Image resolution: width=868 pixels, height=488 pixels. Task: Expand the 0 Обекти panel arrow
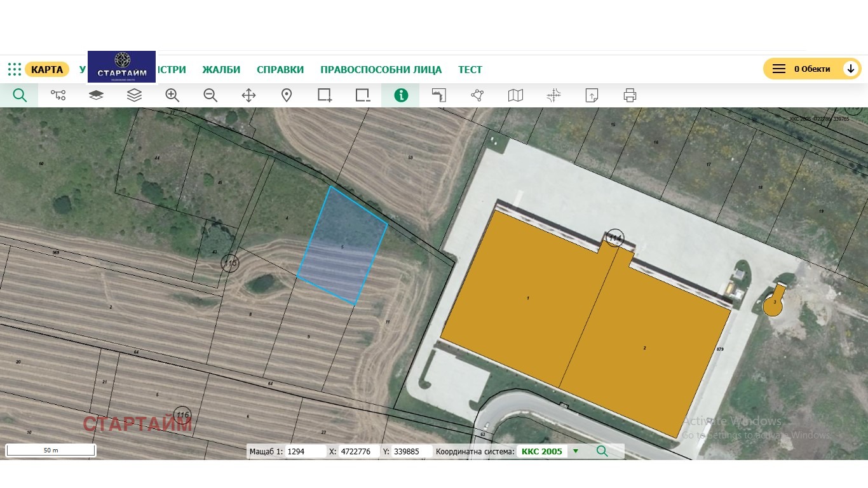point(851,69)
